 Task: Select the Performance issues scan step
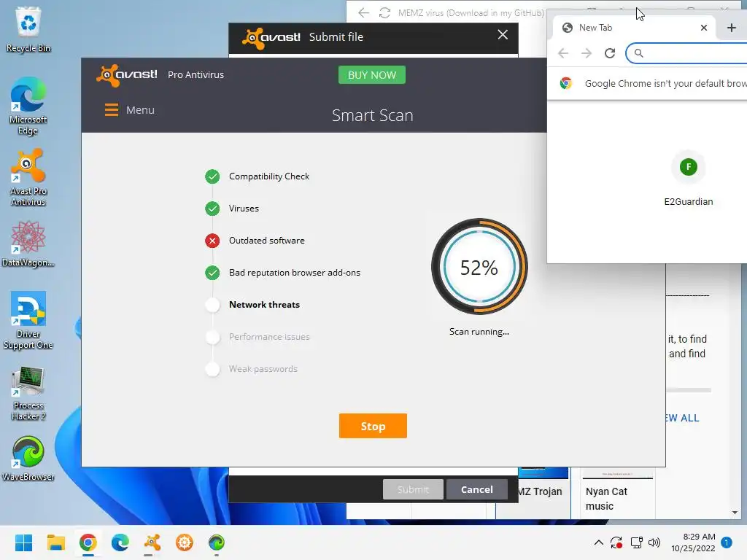[269, 337]
